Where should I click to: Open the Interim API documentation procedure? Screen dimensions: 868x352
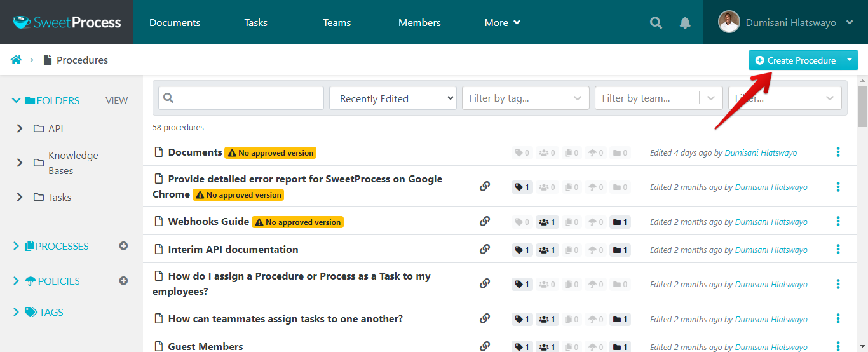(x=233, y=249)
